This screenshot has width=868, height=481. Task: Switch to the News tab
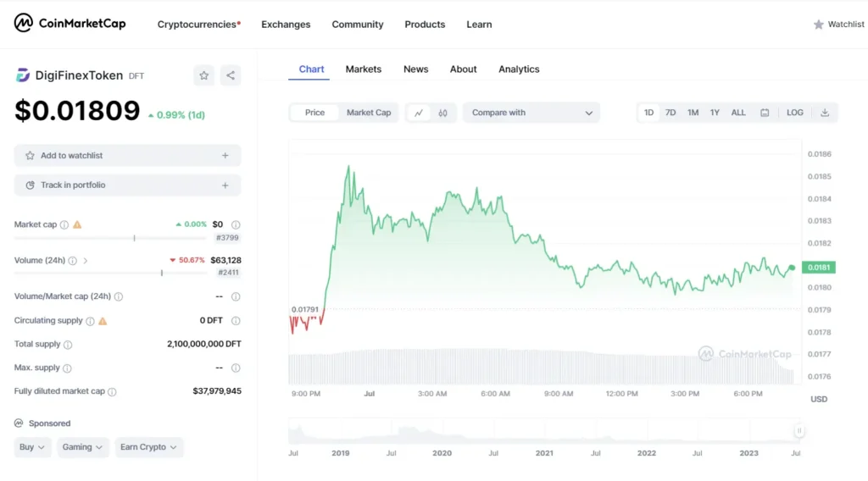pos(415,69)
